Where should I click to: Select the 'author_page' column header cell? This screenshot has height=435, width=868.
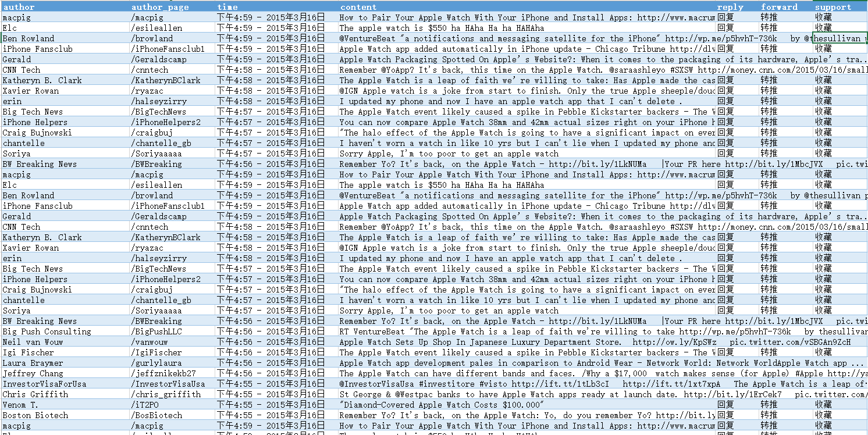pos(173,7)
